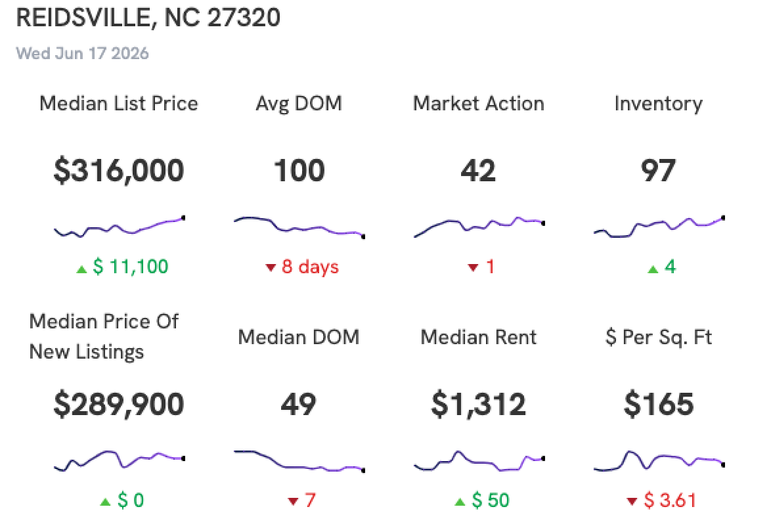View the Inventory trend sparkline
Viewport: 771px width, 532px height.
click(659, 227)
